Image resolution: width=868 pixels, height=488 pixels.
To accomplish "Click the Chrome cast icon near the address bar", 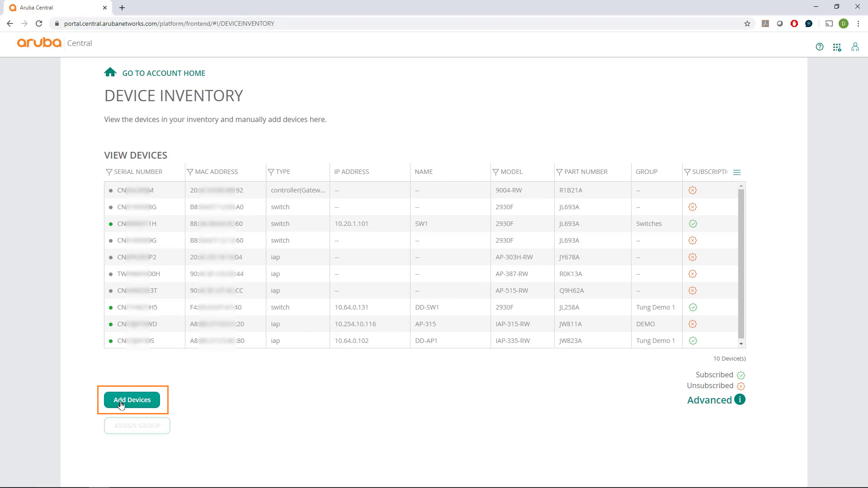I will click(x=830, y=23).
